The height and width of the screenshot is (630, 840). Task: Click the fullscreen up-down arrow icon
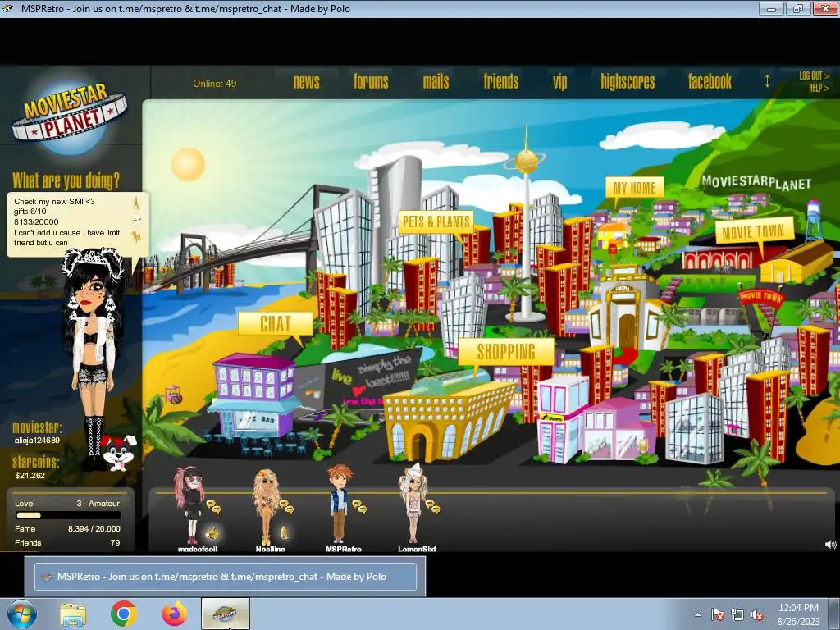click(x=767, y=81)
